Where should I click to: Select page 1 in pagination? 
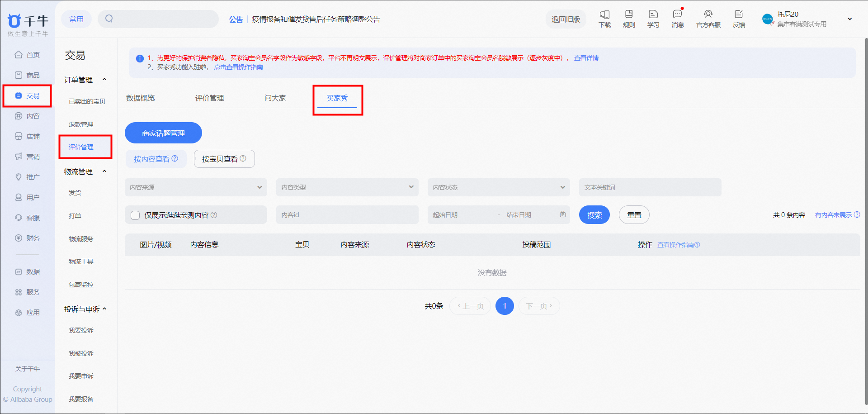tap(505, 306)
